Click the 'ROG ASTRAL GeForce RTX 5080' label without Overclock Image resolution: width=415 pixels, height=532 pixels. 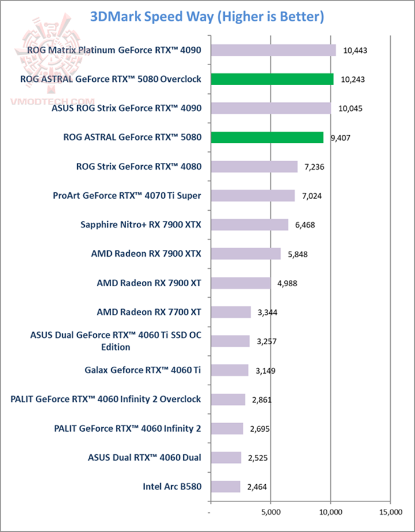(x=133, y=138)
